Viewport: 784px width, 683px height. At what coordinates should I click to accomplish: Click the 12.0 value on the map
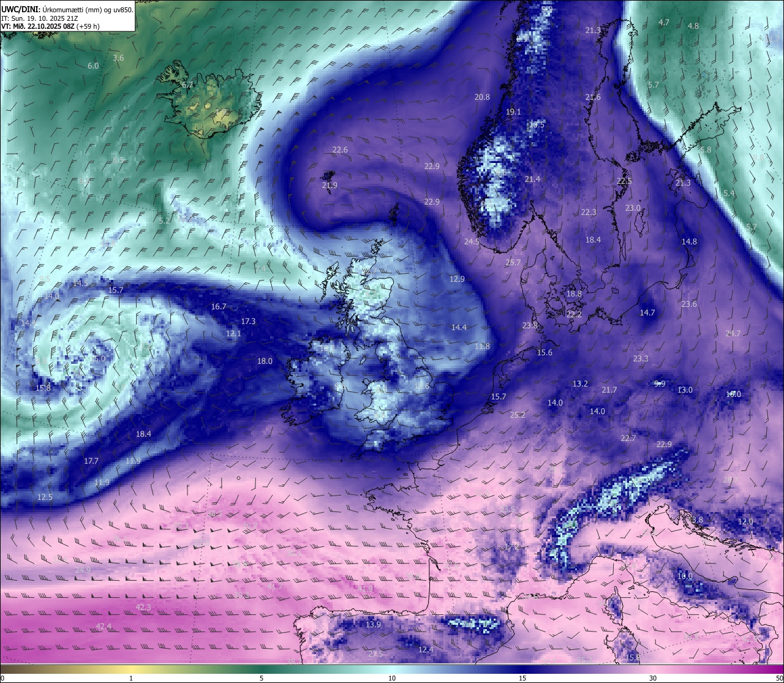point(745,522)
